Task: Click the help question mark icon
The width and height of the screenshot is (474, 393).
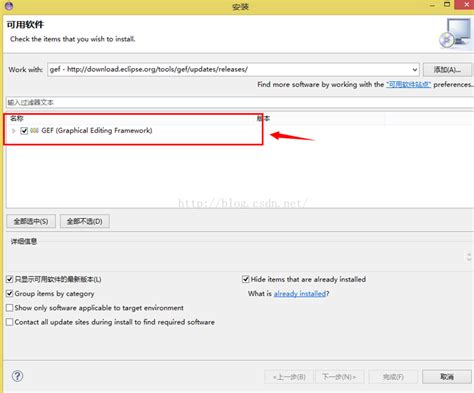Action: [17, 376]
